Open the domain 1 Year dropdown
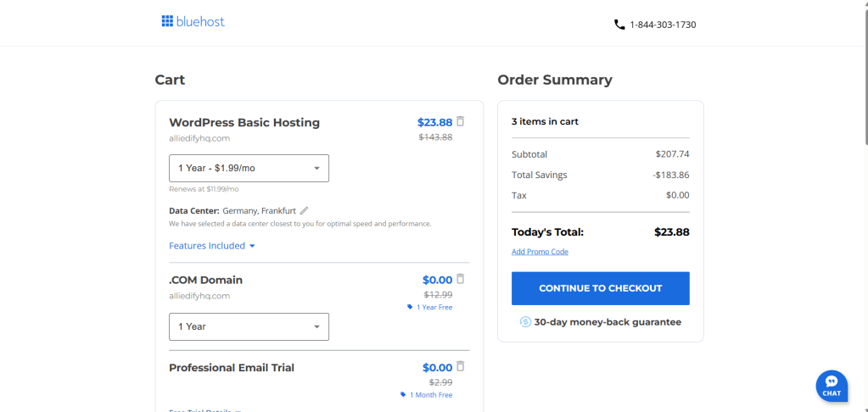 click(x=249, y=326)
